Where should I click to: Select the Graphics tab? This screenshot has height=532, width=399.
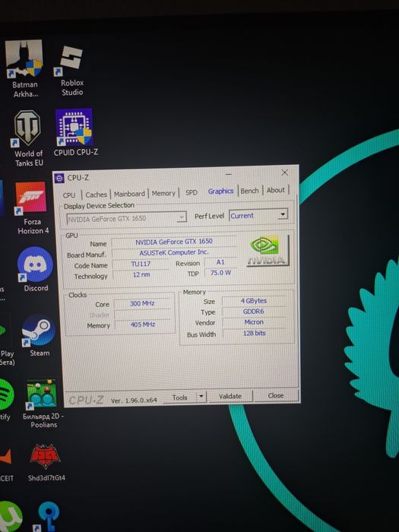tap(220, 191)
